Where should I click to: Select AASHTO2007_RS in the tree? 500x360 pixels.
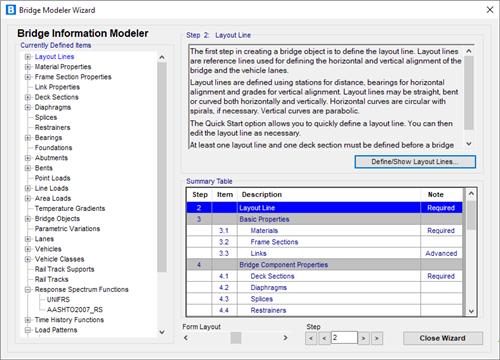coord(75,310)
